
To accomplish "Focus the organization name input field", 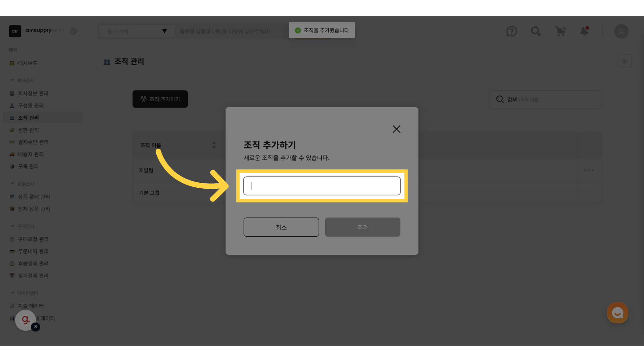I will 322,186.
